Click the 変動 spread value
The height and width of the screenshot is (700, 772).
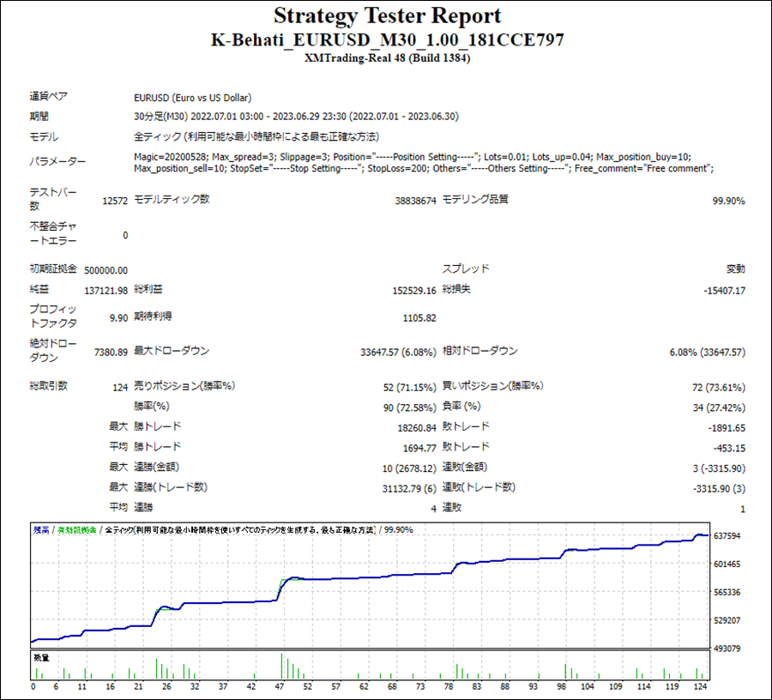[x=736, y=269]
